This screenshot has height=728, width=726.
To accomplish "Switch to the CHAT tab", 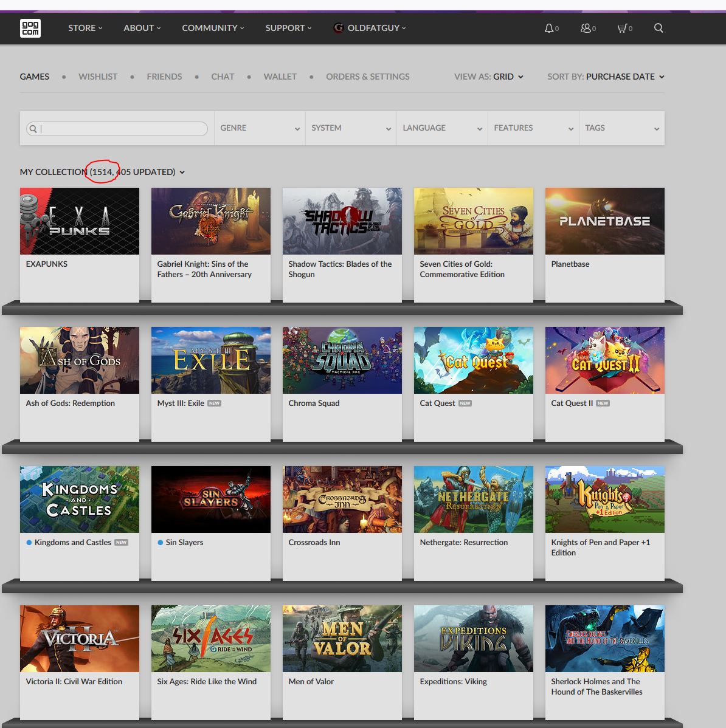I will tap(223, 77).
